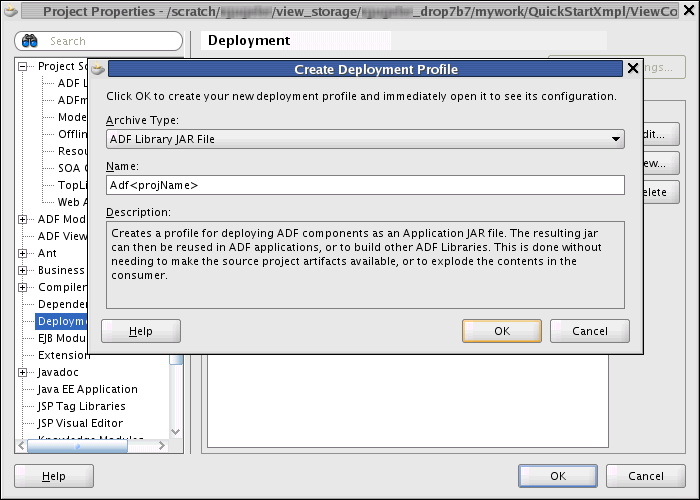This screenshot has width=700, height=500.
Task: Click the Create Deployment Profile title icon
Action: point(98,69)
